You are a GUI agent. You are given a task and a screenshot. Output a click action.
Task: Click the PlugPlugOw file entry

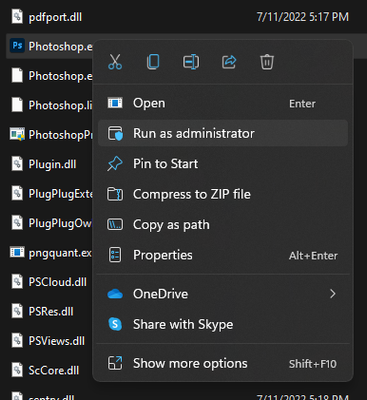tap(60, 223)
